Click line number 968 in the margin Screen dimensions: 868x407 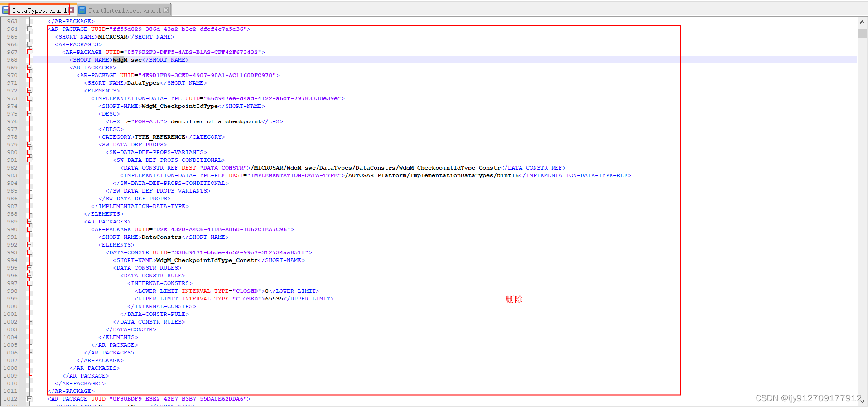pos(12,60)
